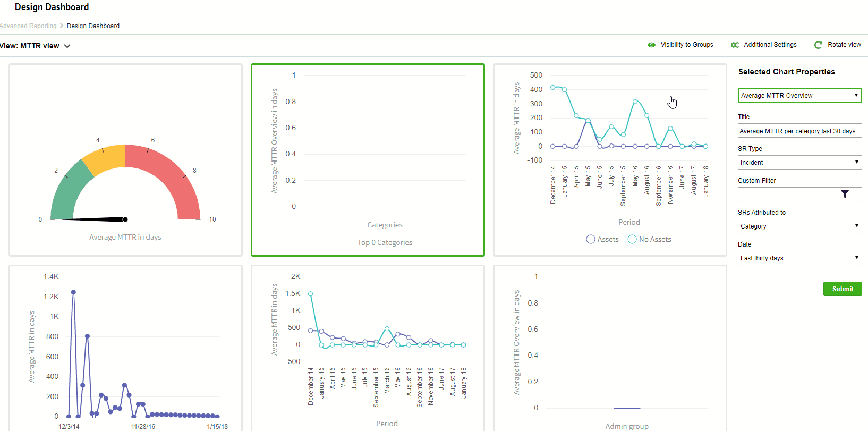Open the SR Type Incident dropdown
This screenshot has height=431, width=868.
(799, 163)
